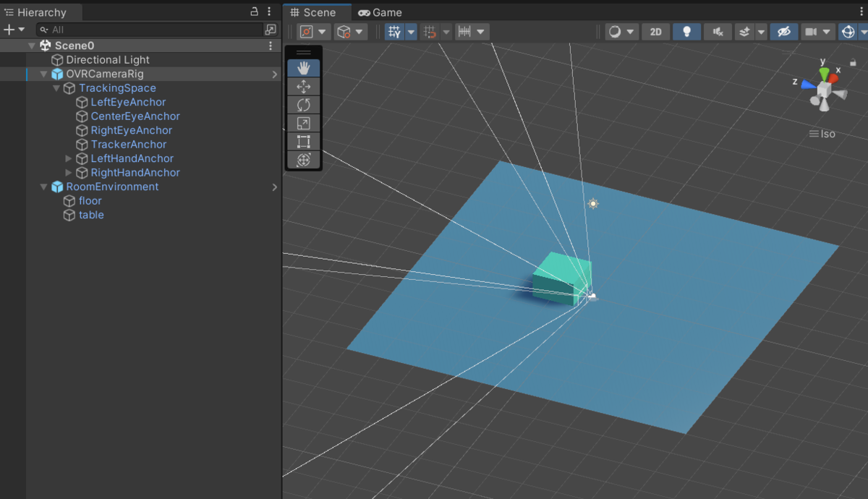
Task: Click Iso to switch scene projection mode
Action: [x=826, y=133]
